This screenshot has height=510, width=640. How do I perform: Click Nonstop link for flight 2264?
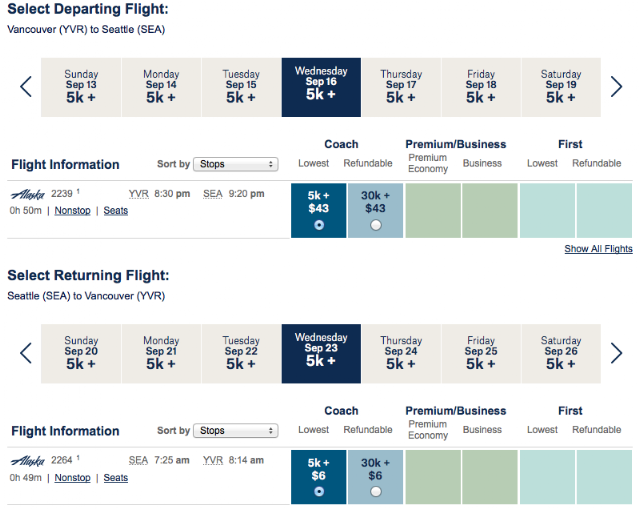[72, 478]
